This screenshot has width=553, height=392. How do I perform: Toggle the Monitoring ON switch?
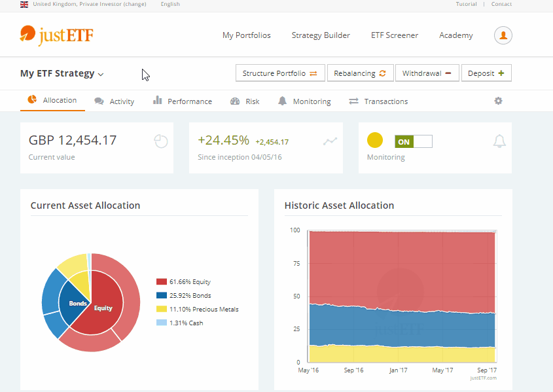tap(413, 141)
